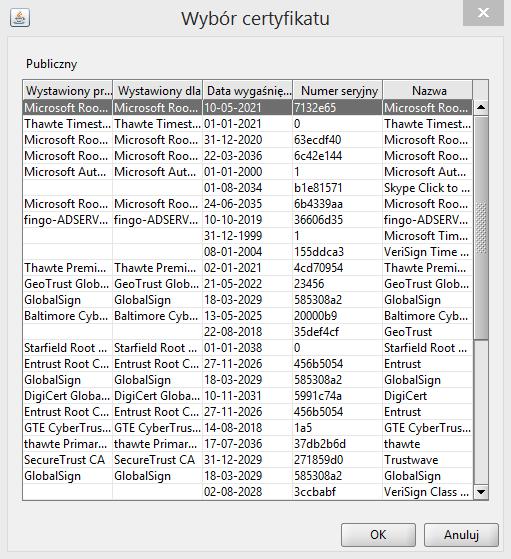Select the Thawte Premi... row expiring 02-01-2021

click(x=247, y=268)
